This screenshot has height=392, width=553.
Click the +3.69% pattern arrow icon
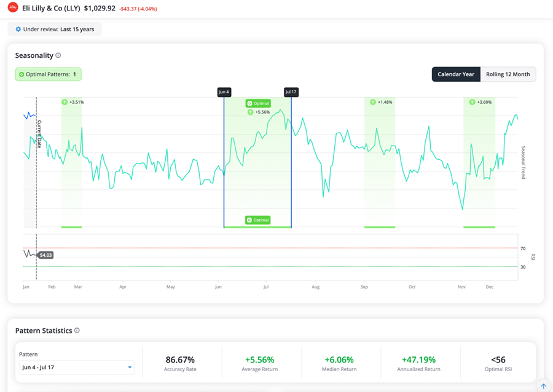click(x=472, y=102)
